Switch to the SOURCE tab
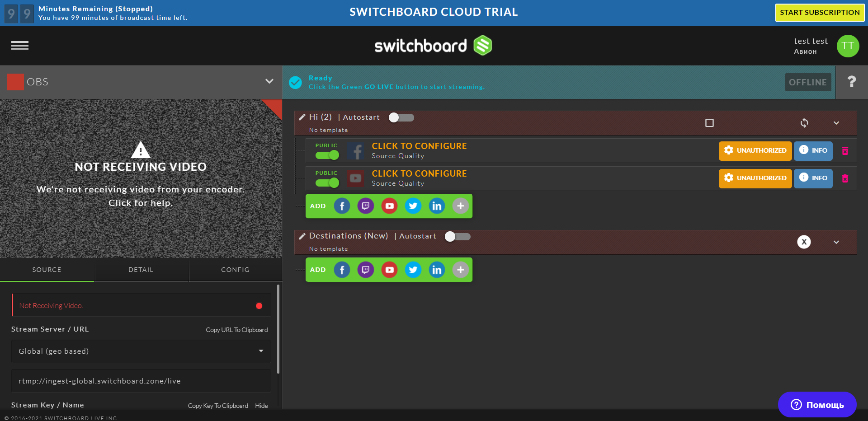Screen dimensions: 868x421 tap(47, 270)
